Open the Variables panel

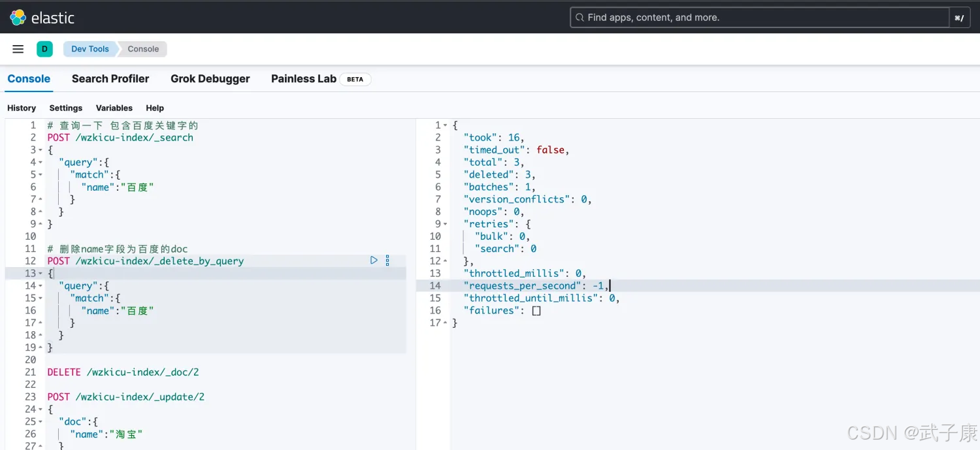coord(114,108)
